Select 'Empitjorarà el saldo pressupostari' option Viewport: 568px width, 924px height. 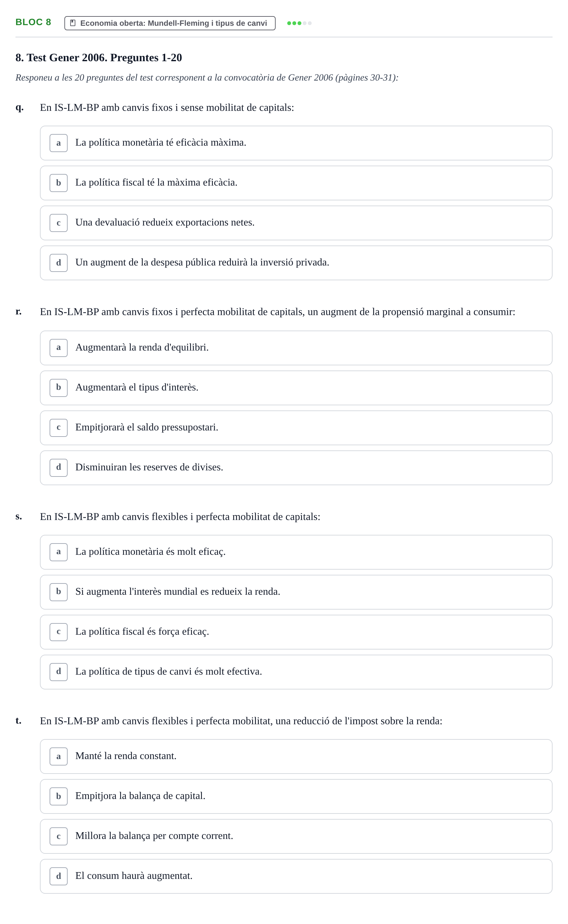[296, 428]
